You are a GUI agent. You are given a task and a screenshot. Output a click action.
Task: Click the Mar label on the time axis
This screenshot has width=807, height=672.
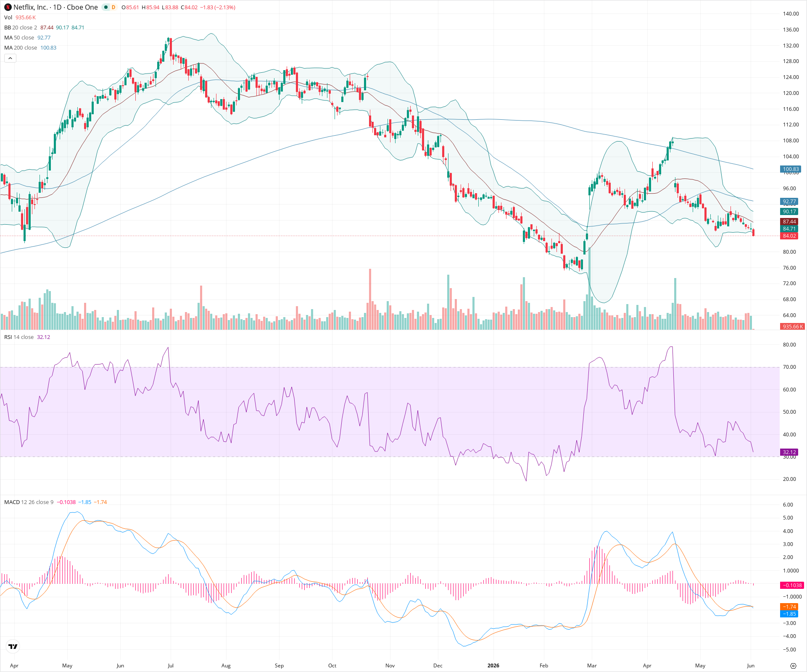click(x=592, y=666)
